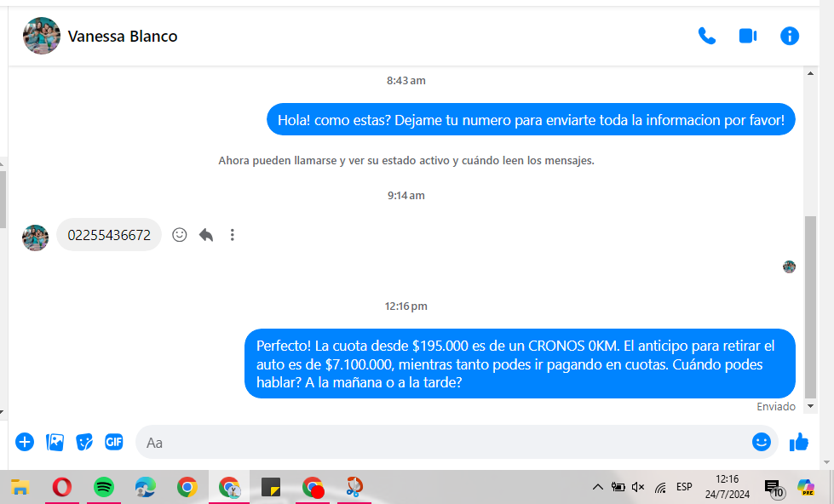Click the sender avatar beside 02255436672
This screenshot has height=504, width=834.
tap(35, 238)
